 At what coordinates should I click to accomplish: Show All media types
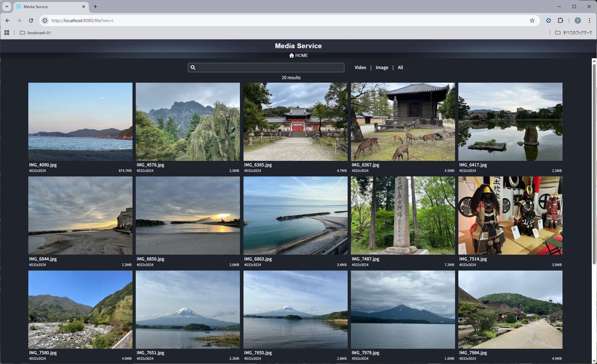400,67
